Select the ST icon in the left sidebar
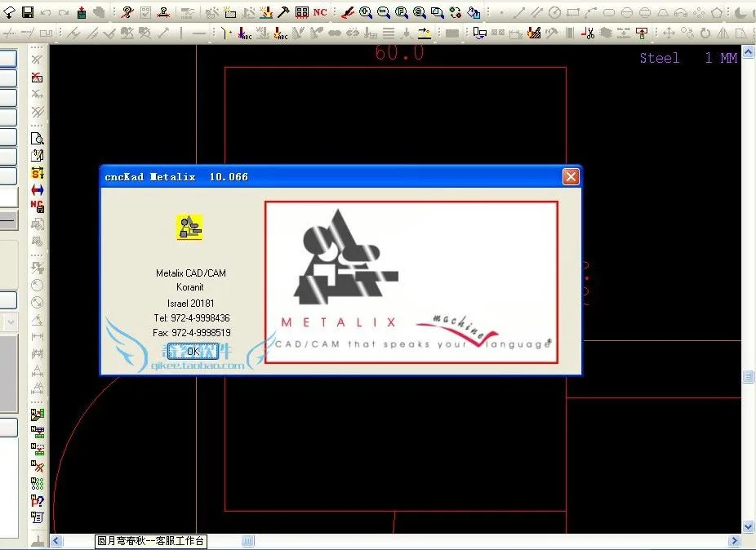Screen dimensions: 756x550 pyautogui.click(x=37, y=171)
